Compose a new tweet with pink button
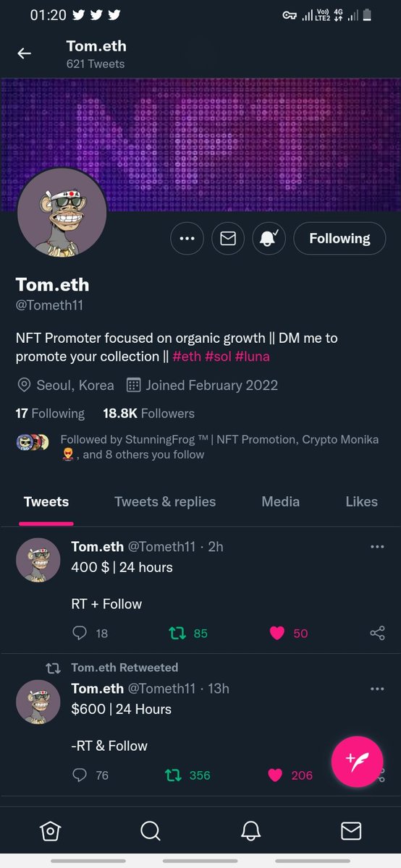401x868 pixels. (x=357, y=762)
